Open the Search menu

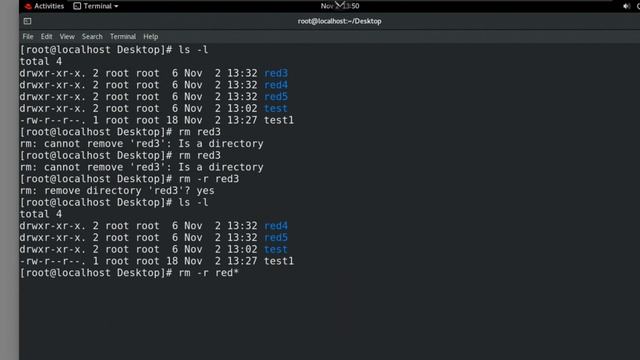(92, 37)
